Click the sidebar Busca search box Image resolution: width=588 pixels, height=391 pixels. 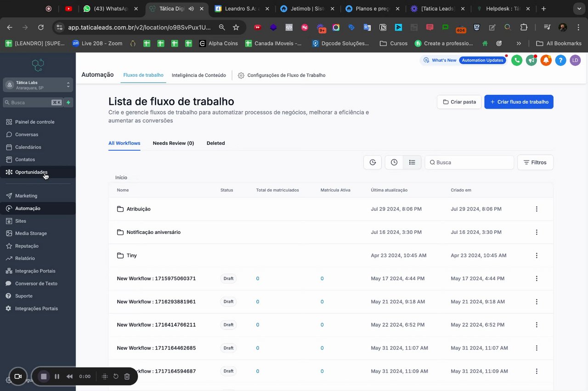coord(33,102)
